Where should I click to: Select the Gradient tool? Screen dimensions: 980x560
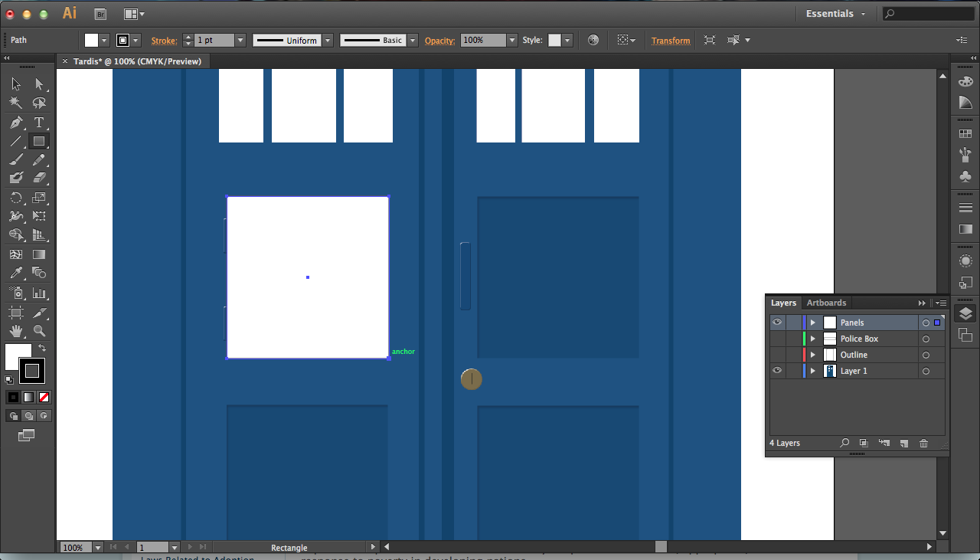click(x=40, y=254)
